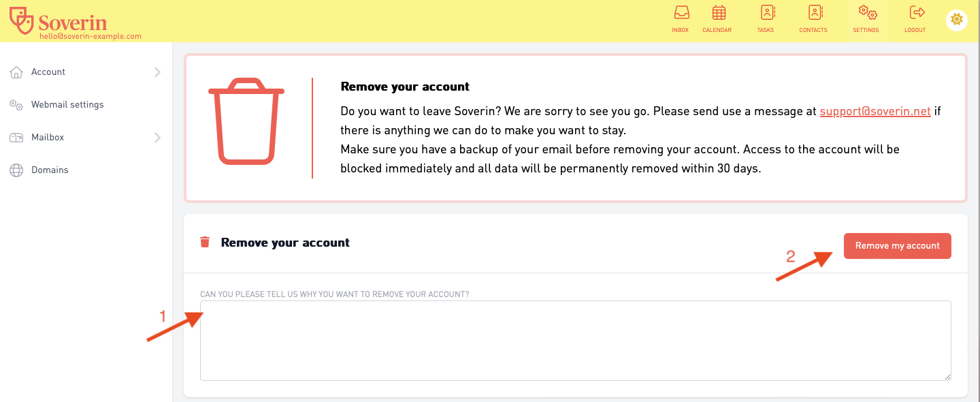Screen dimensions: 980x402
Task: Click the 'CAN YOU PLEASE TELL US WHY' label
Action: pos(334,294)
